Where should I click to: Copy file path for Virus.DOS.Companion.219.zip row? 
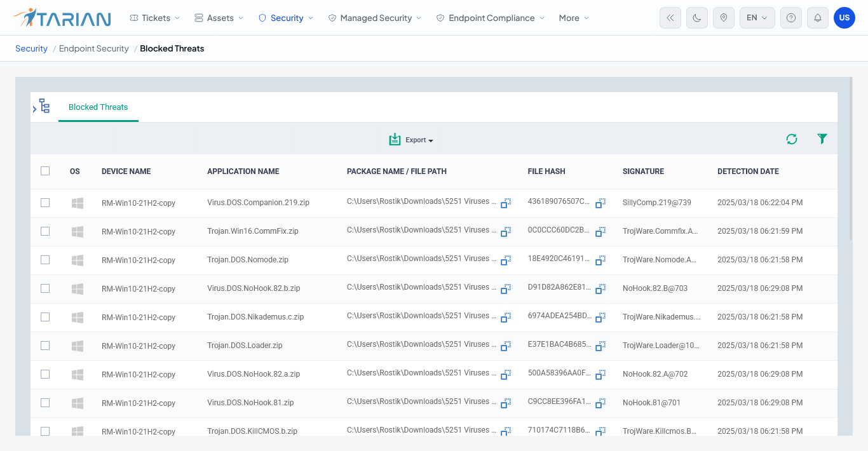click(x=506, y=203)
